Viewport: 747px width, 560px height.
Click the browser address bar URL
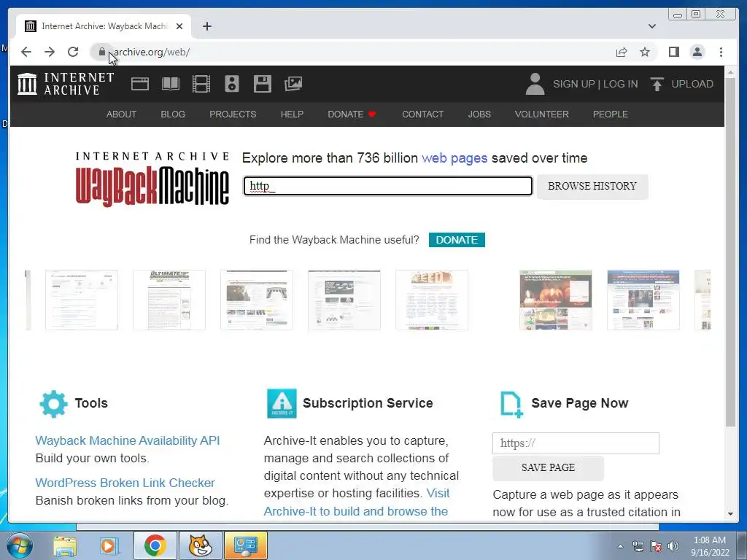click(152, 52)
